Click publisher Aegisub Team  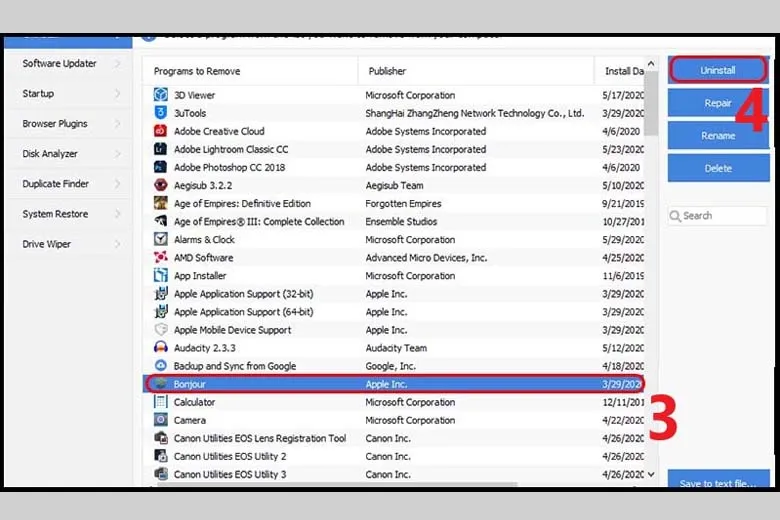click(x=394, y=185)
